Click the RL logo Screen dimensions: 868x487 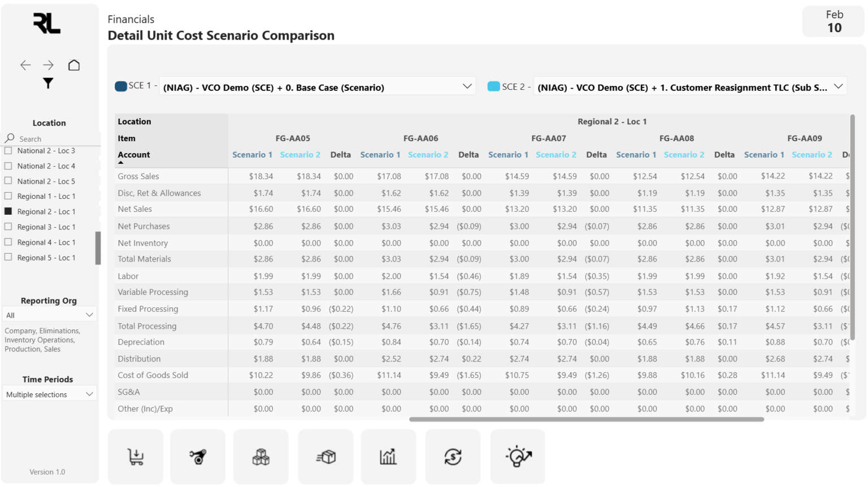(x=47, y=24)
